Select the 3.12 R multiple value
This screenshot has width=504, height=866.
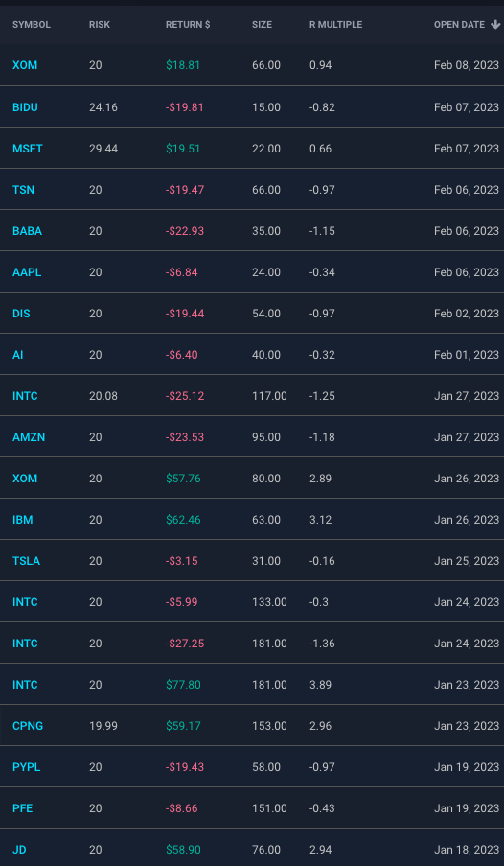point(320,520)
